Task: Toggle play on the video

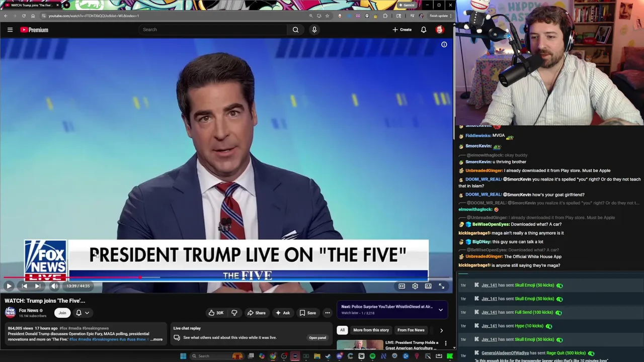Action: [x=9, y=286]
